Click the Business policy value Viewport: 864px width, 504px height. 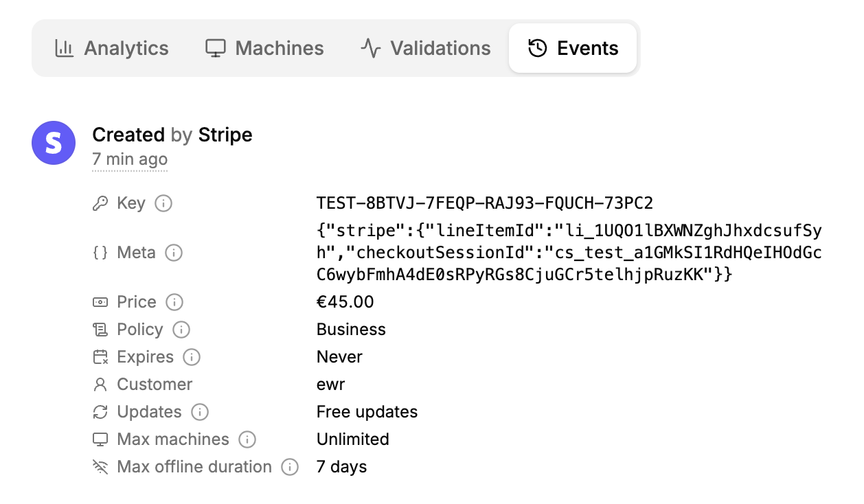351,330
